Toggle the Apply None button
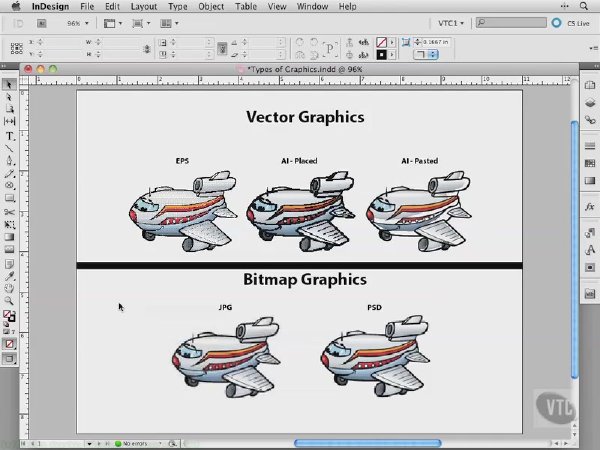This screenshot has height=450, width=600. click(x=9, y=344)
